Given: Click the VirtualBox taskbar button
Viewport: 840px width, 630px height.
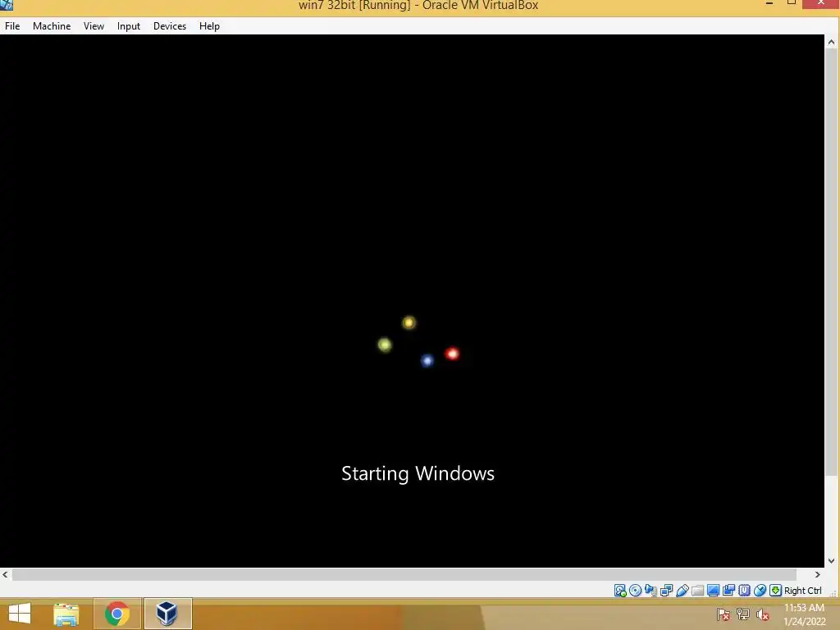Looking at the screenshot, I should point(167,614).
